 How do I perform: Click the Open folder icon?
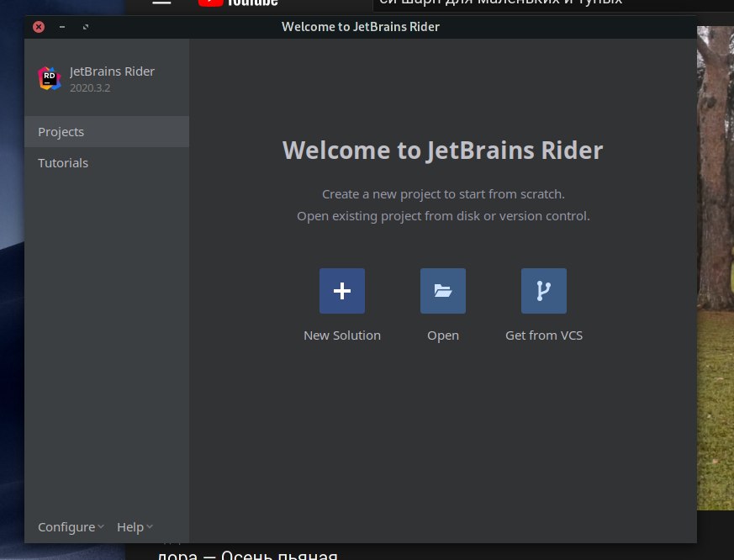click(443, 291)
